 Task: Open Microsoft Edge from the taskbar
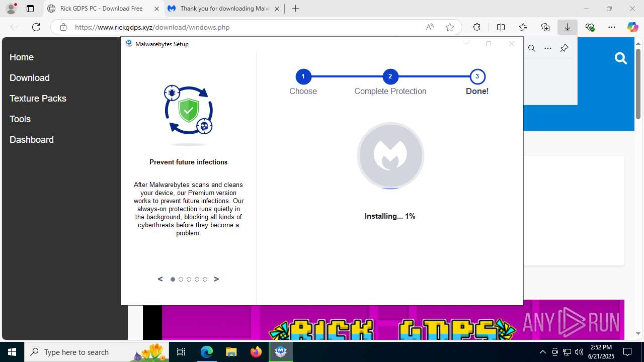pos(207,352)
